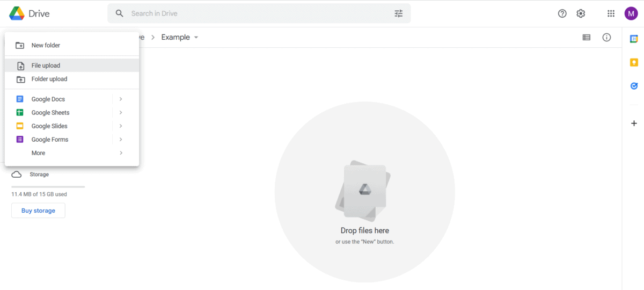This screenshot has height=290, width=644.
Task: Click the File upload icon
Action: click(20, 66)
